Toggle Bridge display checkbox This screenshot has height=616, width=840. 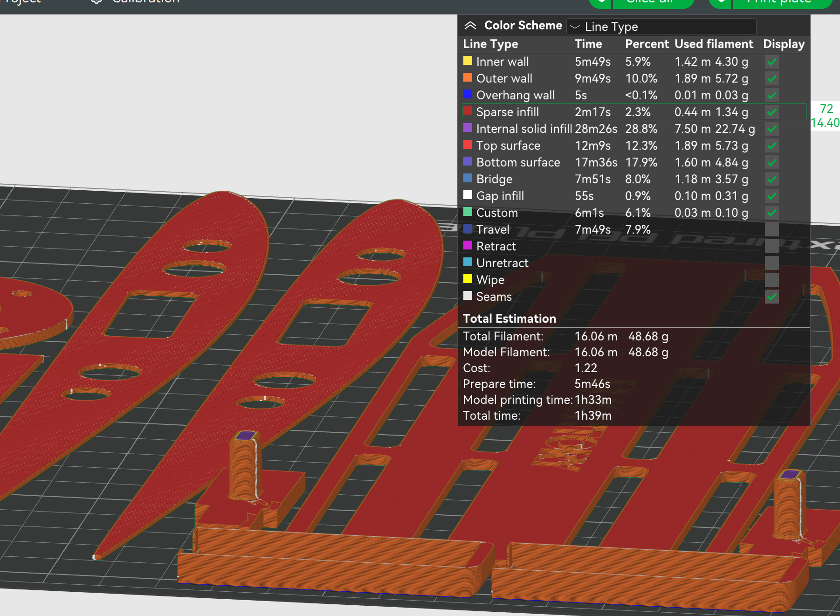point(772,179)
